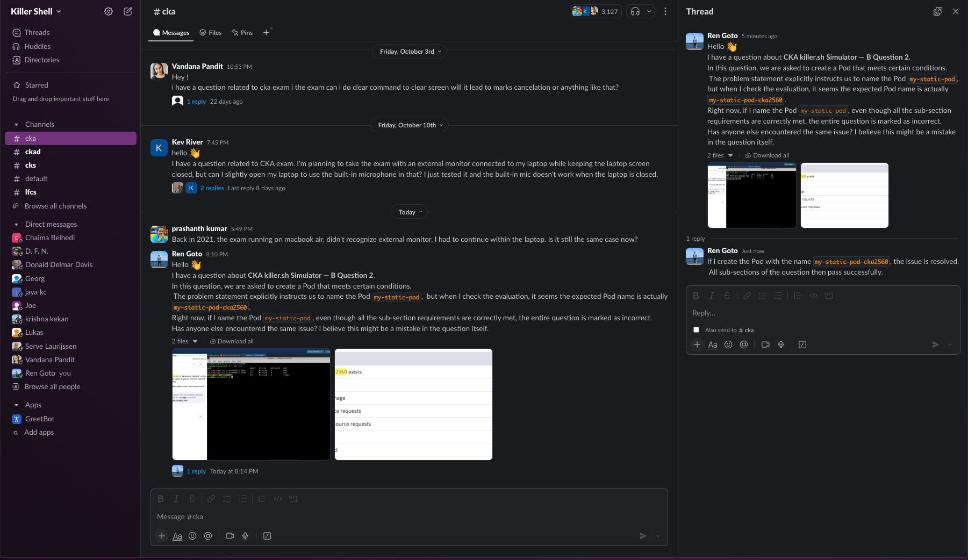Toggle formatting Aa in channel composer
This screenshot has height=560, width=968.
pyautogui.click(x=177, y=536)
